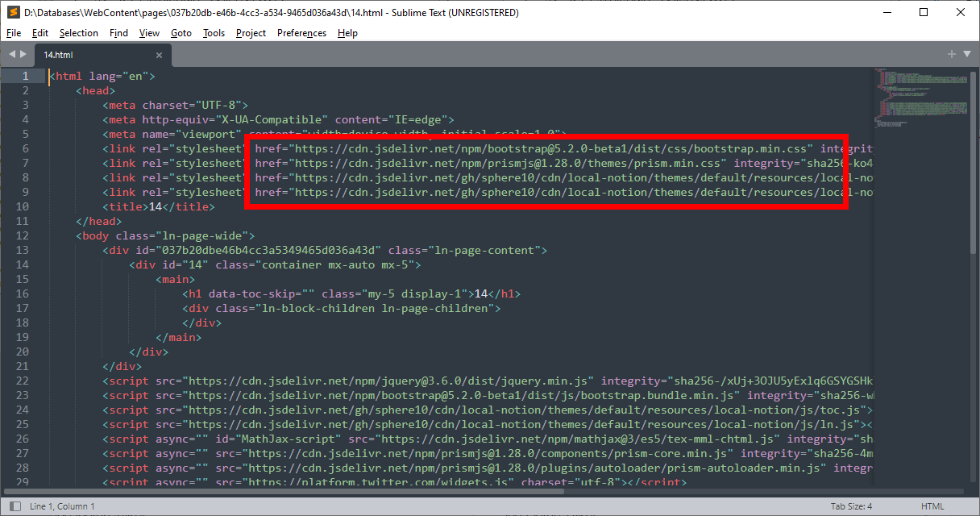The image size is (980, 516).
Task: Click the Sublime Text logo in title bar
Action: coord(13,13)
